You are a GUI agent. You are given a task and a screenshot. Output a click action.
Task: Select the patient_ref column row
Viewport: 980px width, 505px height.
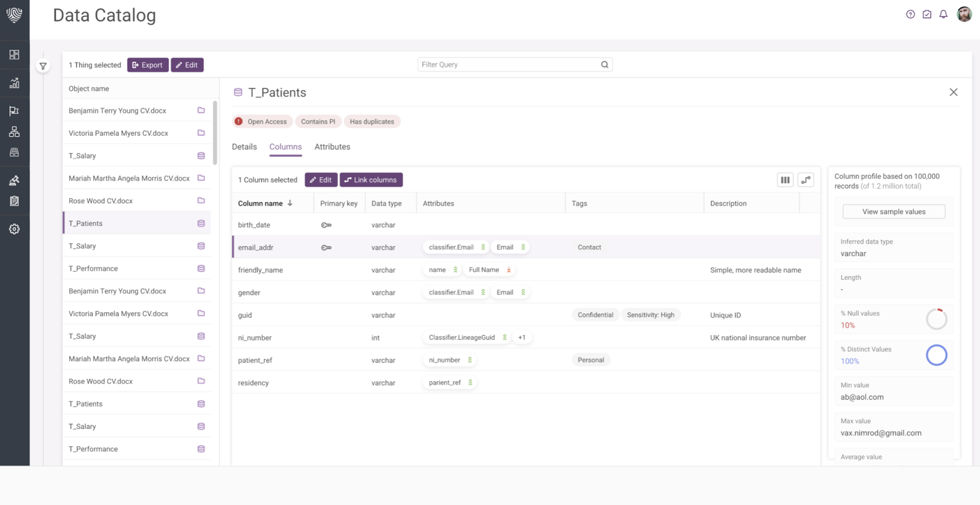coord(526,360)
